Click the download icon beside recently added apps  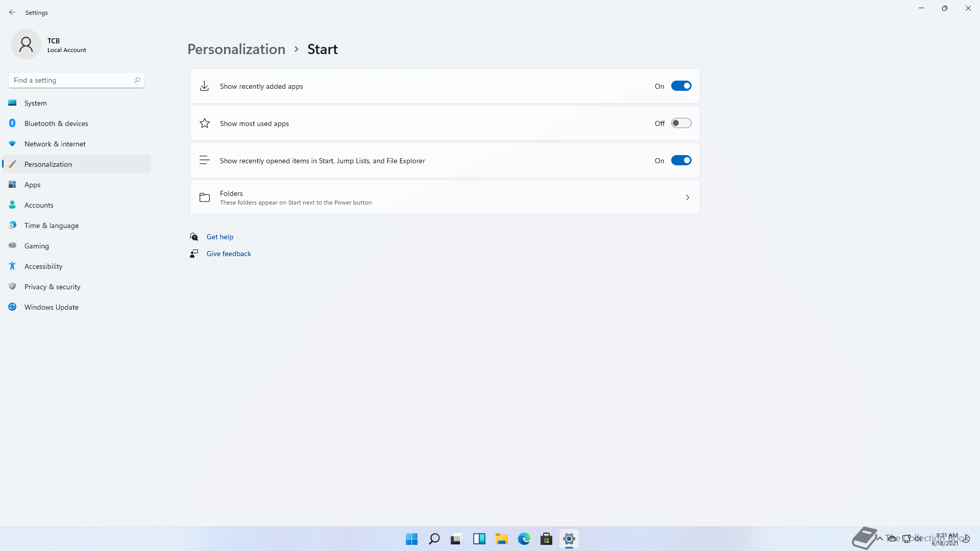(x=204, y=86)
